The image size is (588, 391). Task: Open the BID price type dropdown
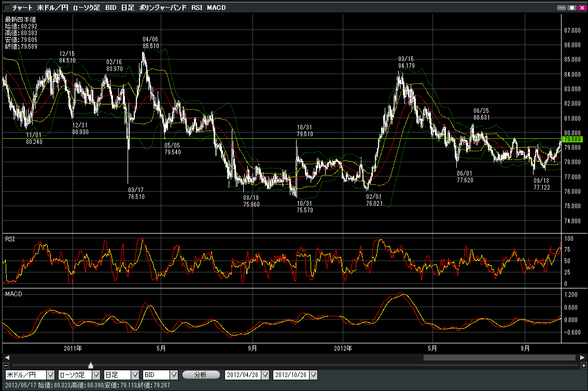point(174,374)
